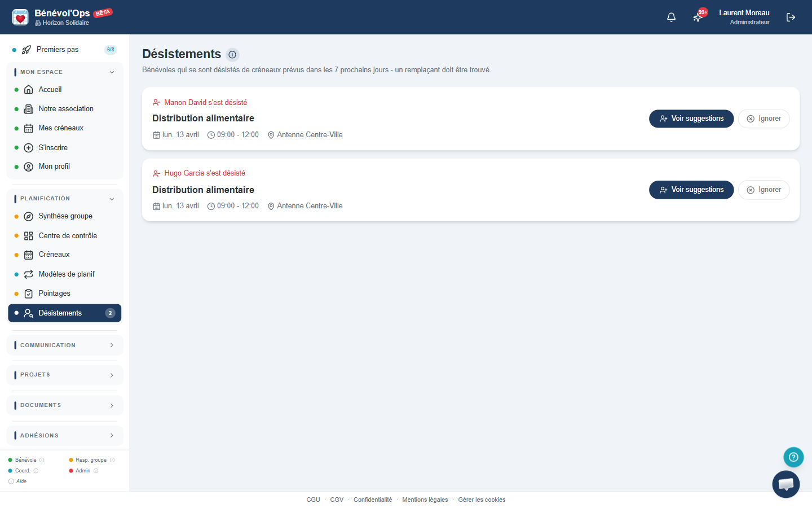Click Horizon Solidaire organization name
Screen dimensions: 812x508
65,23
